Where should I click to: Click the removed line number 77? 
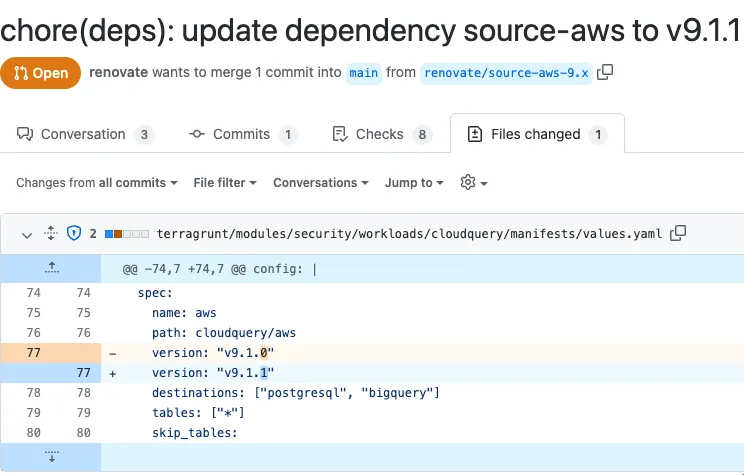[34, 353]
